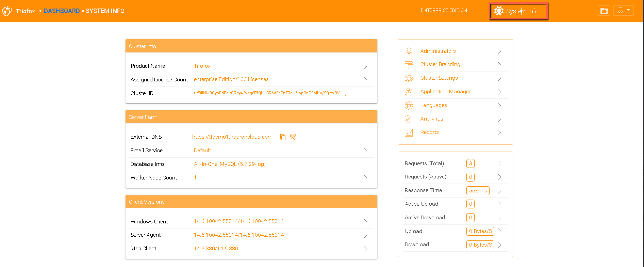
Task: Expand Assigned License Count row chevron
Action: click(x=365, y=80)
